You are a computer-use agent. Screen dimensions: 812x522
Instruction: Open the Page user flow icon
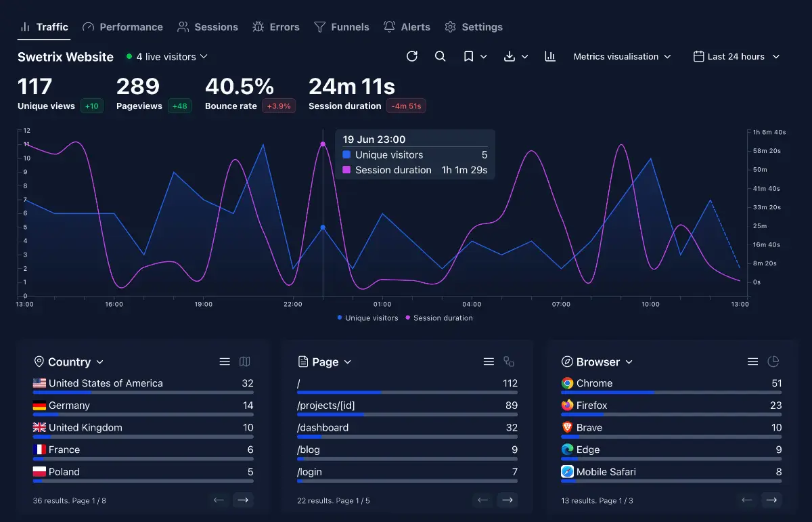point(509,362)
